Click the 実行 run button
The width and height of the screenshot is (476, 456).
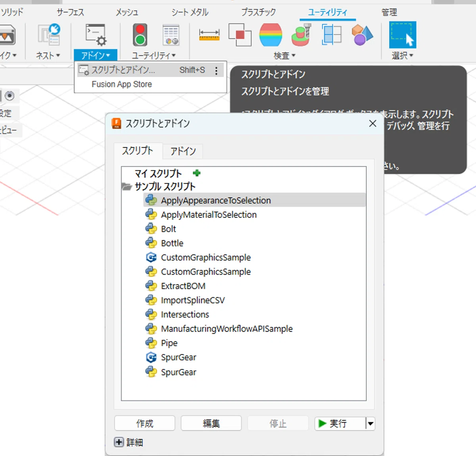pyautogui.click(x=340, y=423)
